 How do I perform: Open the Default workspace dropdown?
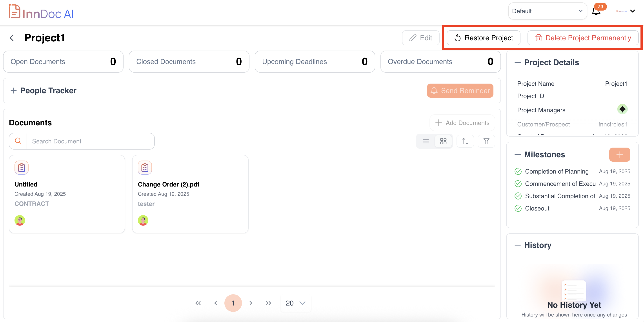(x=547, y=11)
